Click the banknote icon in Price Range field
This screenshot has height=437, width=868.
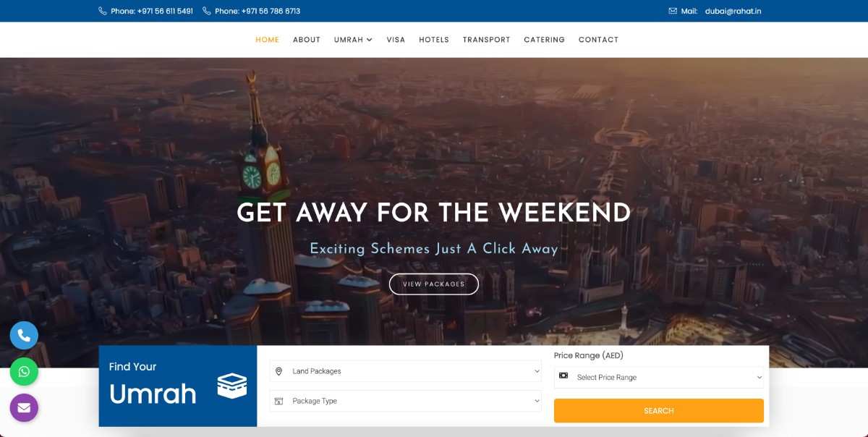point(563,376)
